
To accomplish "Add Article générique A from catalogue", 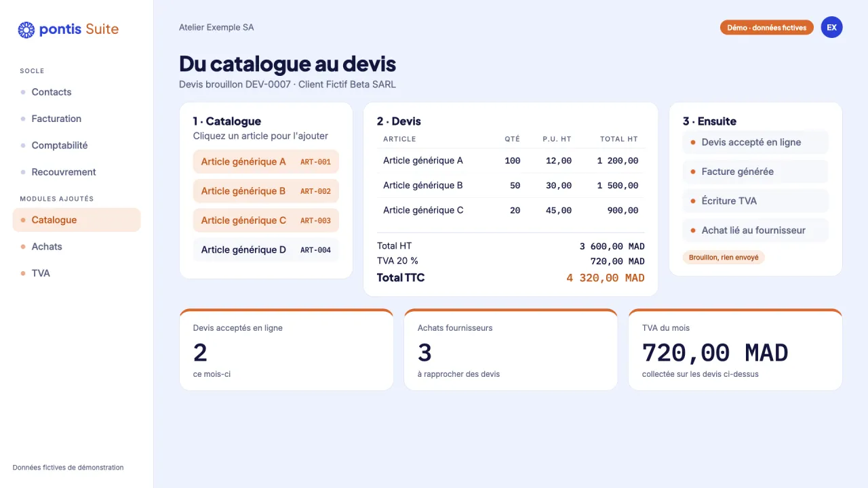I will click(266, 162).
